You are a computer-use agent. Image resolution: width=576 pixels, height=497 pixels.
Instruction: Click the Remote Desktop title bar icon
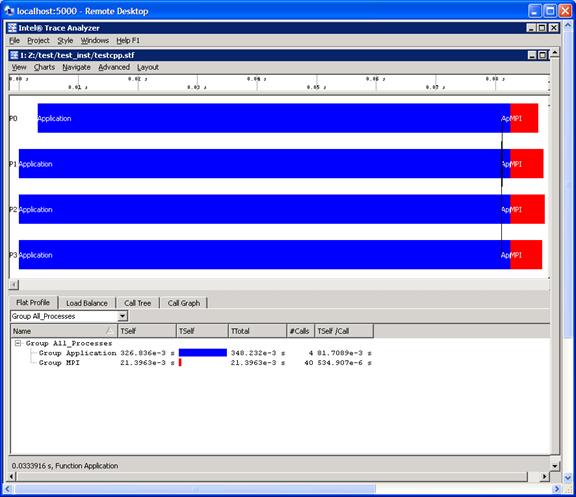tap(9, 11)
